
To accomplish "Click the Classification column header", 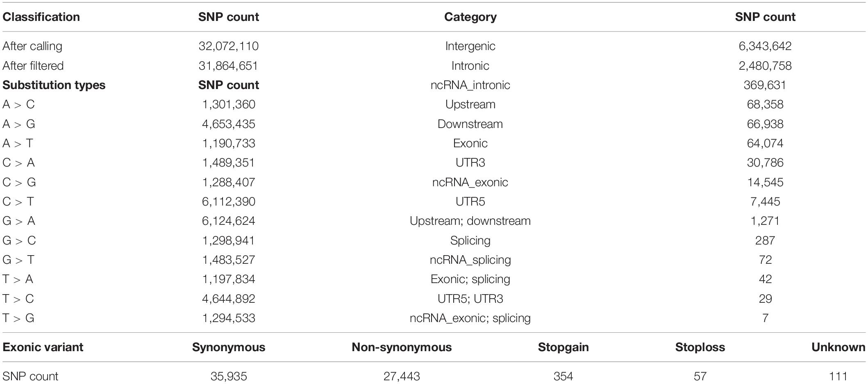I will coord(41,17).
